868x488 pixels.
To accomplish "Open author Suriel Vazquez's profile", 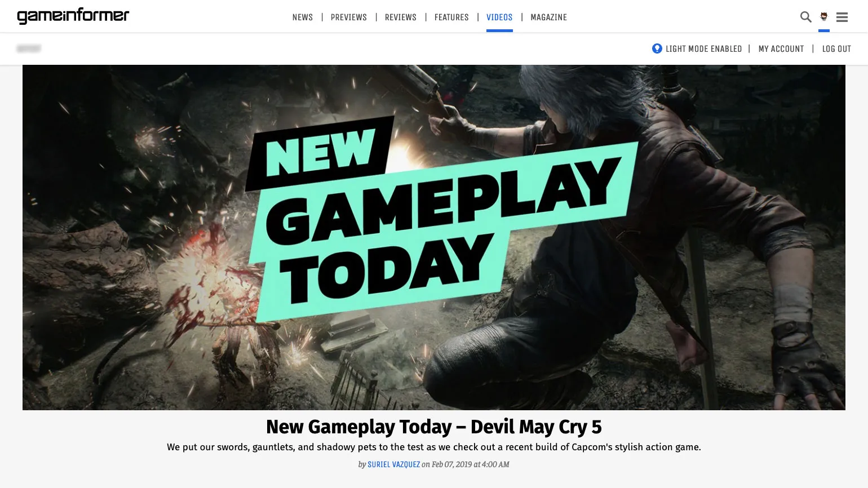I will click(393, 465).
